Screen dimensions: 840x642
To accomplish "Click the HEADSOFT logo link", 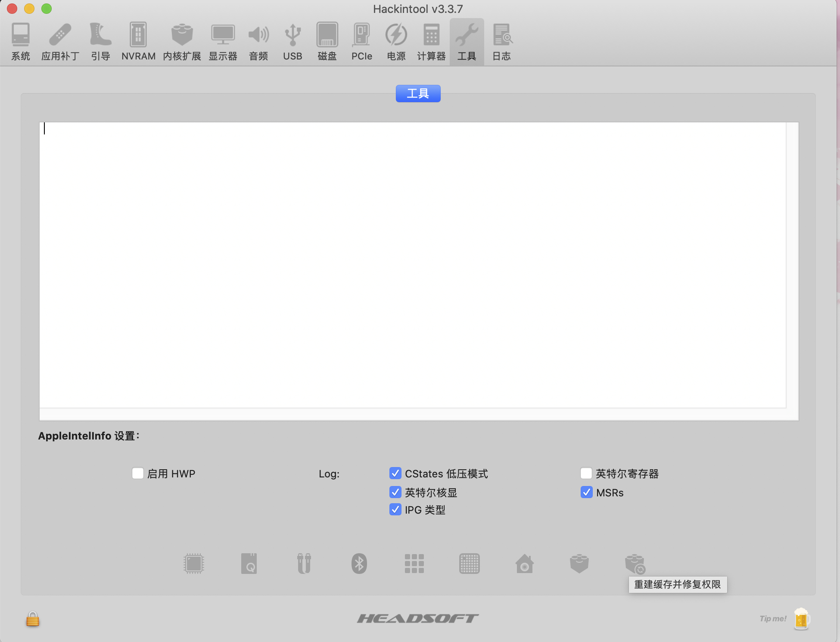I will 418,619.
